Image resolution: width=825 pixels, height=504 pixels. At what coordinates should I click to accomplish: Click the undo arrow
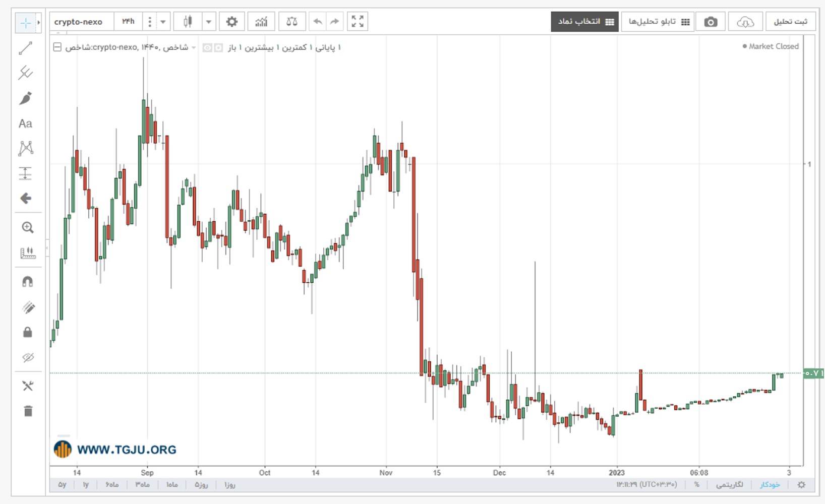pos(318,22)
